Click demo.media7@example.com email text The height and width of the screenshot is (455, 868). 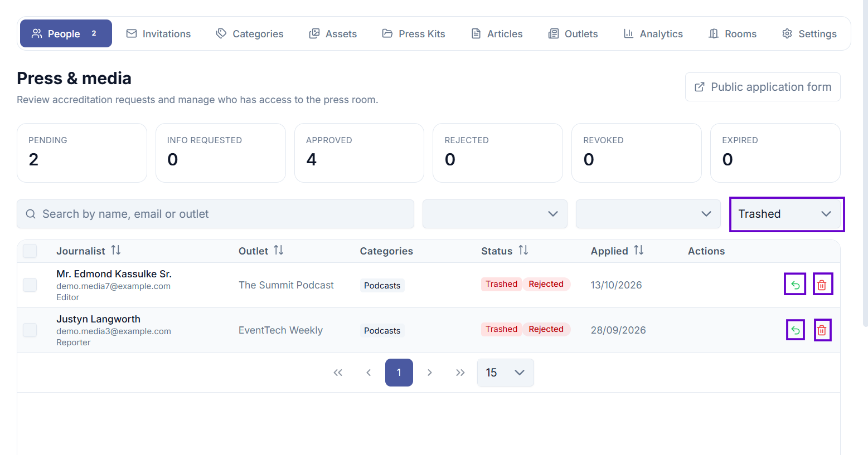tap(113, 286)
